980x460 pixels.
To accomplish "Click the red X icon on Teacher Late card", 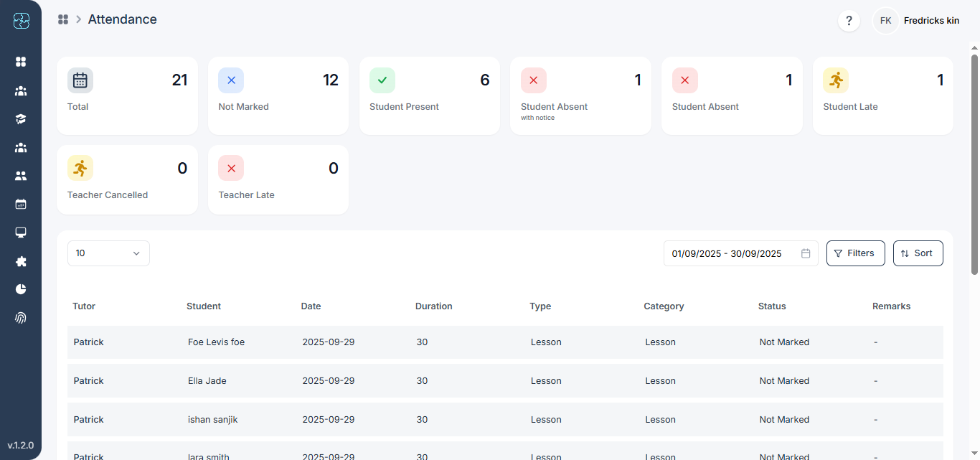I will [x=231, y=169].
